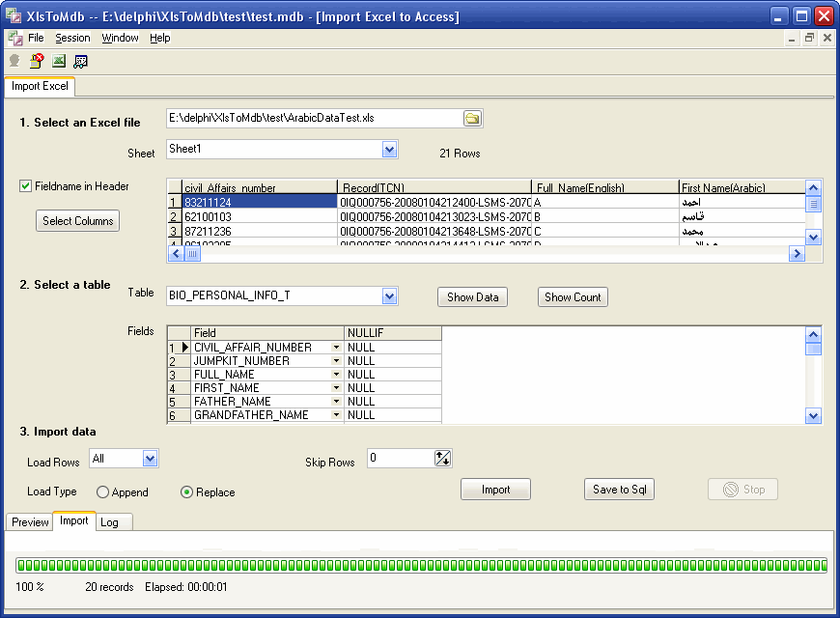Click the application icon in the menu bar
The image size is (840, 618).
tap(15, 39)
